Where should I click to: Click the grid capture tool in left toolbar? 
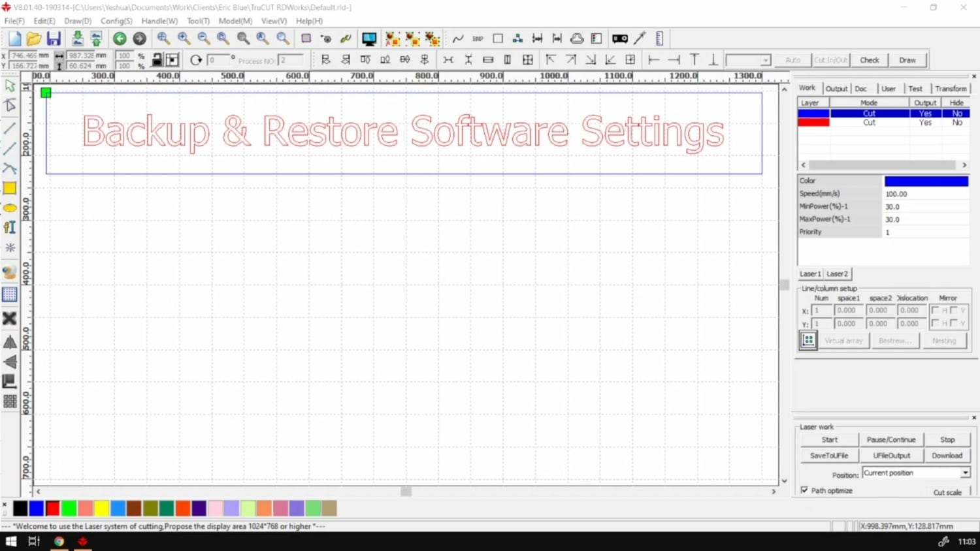tap(10, 294)
